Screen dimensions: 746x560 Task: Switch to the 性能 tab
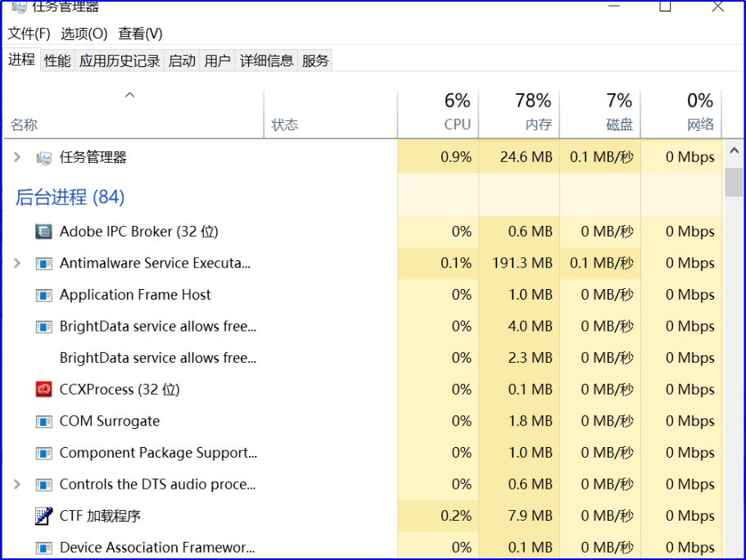pos(57,61)
